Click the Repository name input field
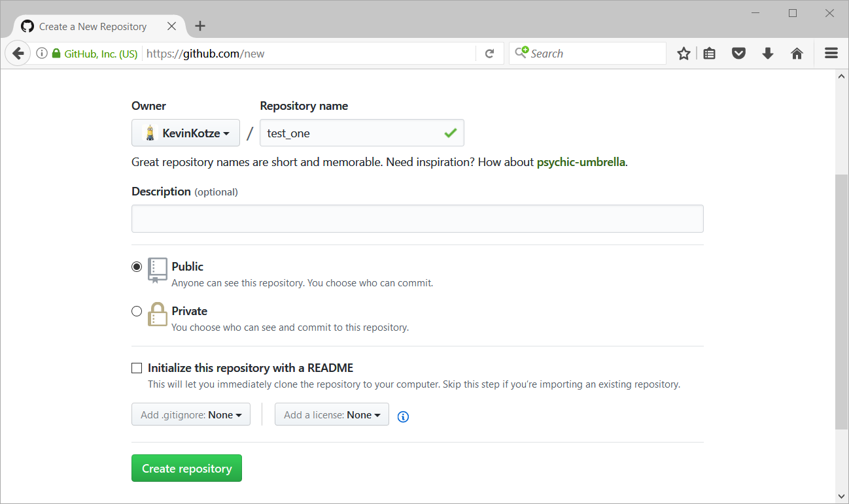The height and width of the screenshot is (504, 849). point(362,133)
